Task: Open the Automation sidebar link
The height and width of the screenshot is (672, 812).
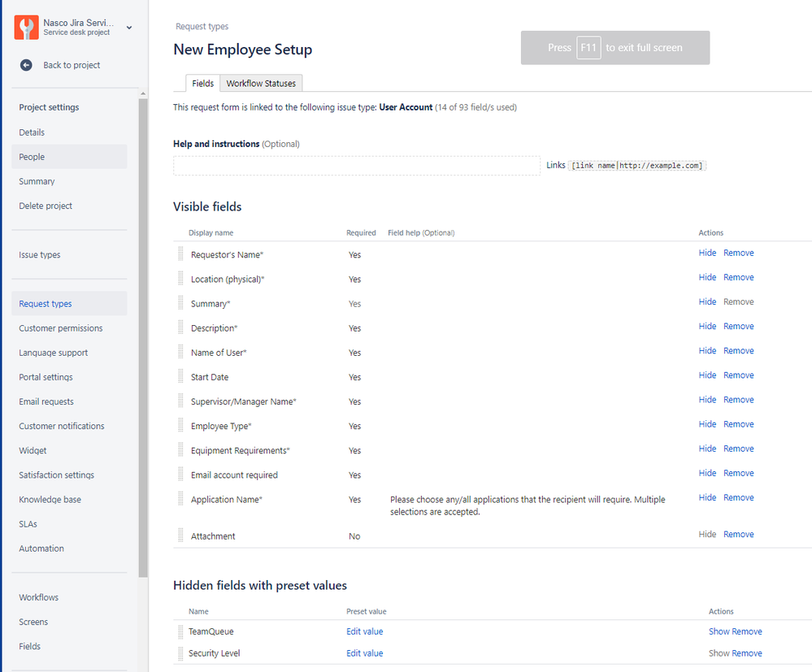Action: click(x=41, y=548)
